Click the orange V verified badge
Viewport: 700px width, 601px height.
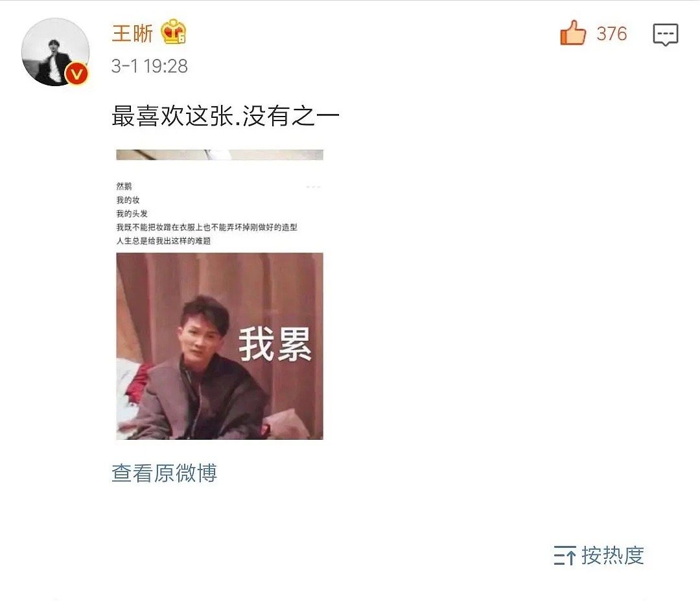(x=76, y=73)
